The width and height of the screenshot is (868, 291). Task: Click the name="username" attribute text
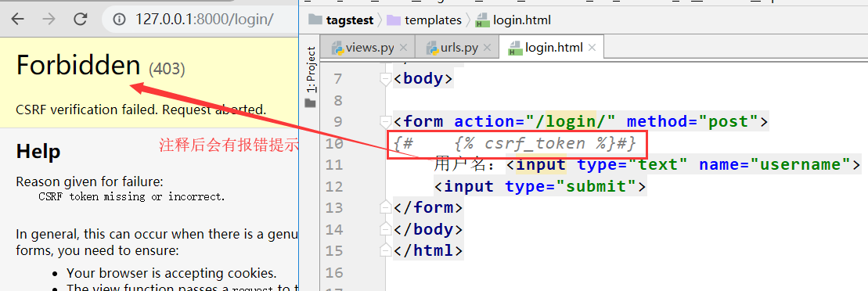click(774, 164)
